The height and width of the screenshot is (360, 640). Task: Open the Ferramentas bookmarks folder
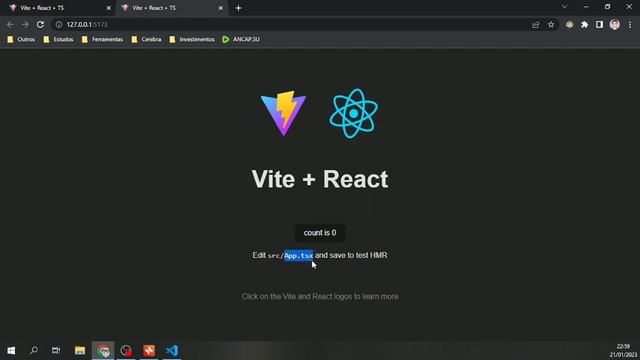pyautogui.click(x=102, y=39)
